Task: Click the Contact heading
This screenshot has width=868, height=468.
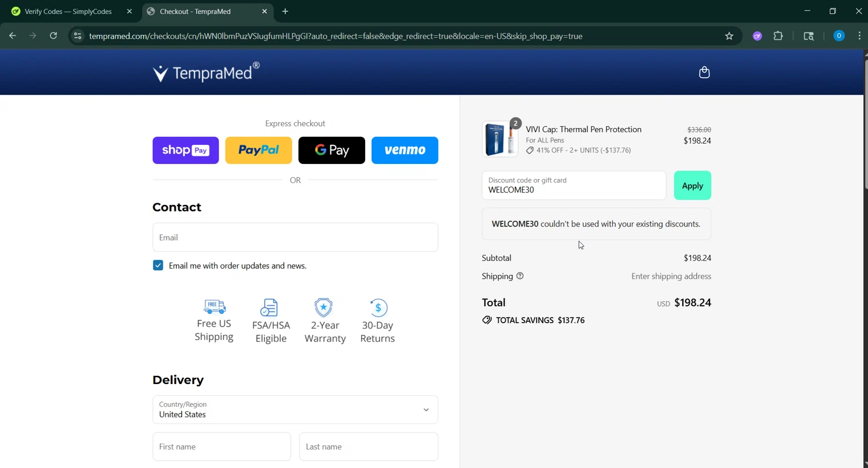Action: [177, 207]
